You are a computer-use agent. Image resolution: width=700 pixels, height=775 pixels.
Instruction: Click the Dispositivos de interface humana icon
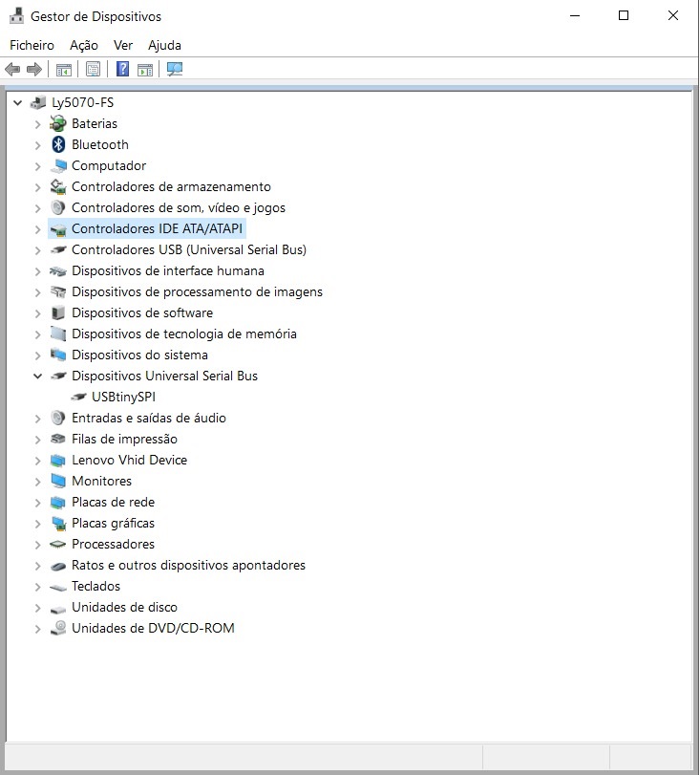(x=58, y=270)
